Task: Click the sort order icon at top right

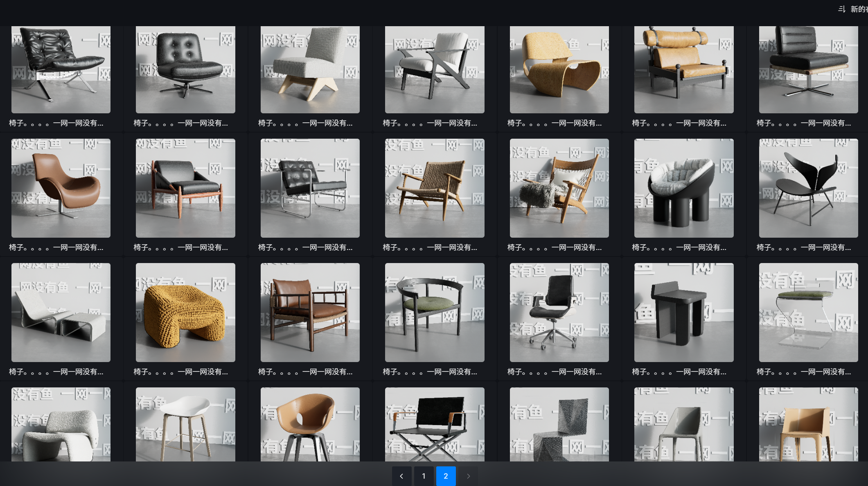Action: (841, 9)
